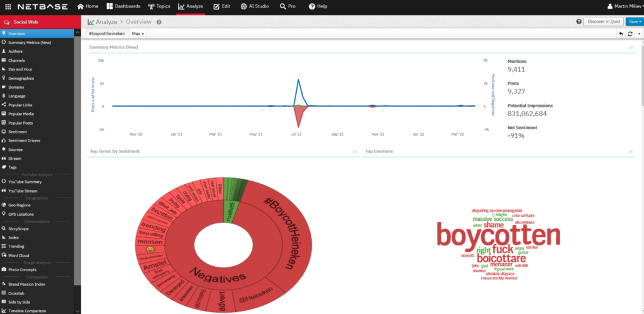Go to Dashboards in top navigation
The image size is (644, 314).
coord(123,6)
